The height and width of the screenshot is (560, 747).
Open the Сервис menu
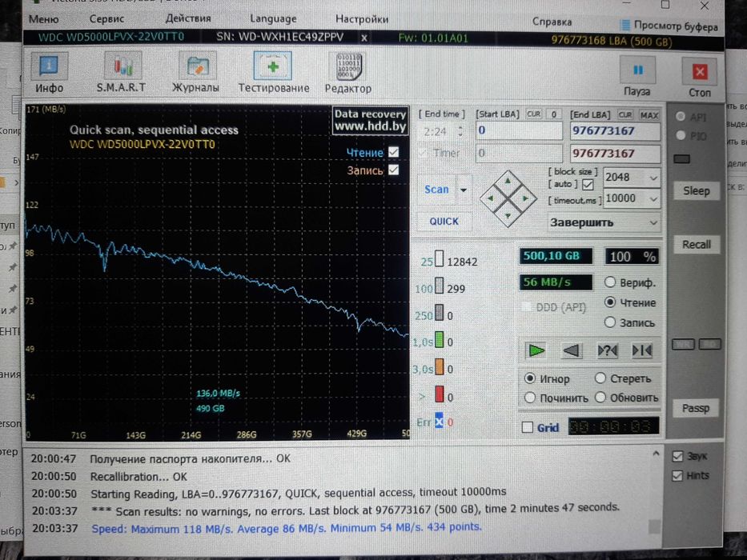click(x=106, y=19)
